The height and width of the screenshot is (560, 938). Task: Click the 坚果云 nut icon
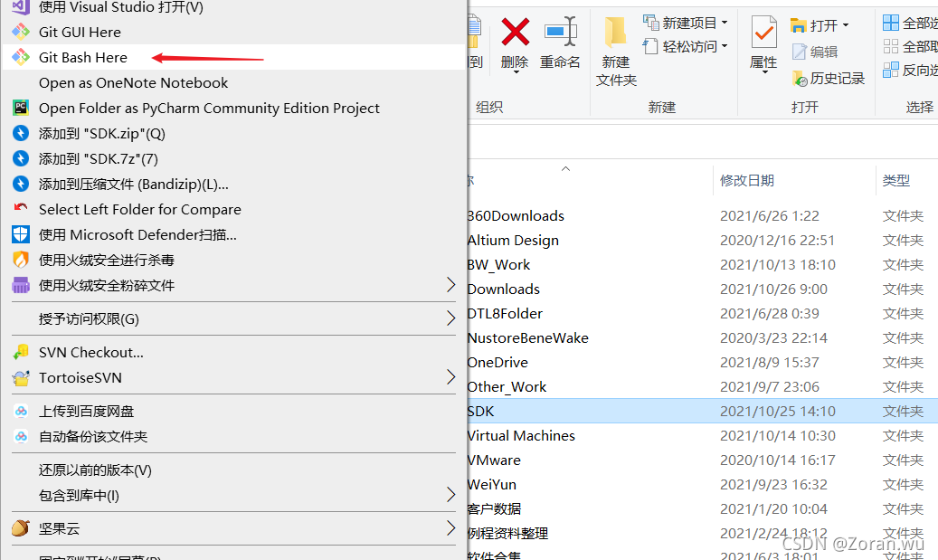pyautogui.click(x=21, y=528)
